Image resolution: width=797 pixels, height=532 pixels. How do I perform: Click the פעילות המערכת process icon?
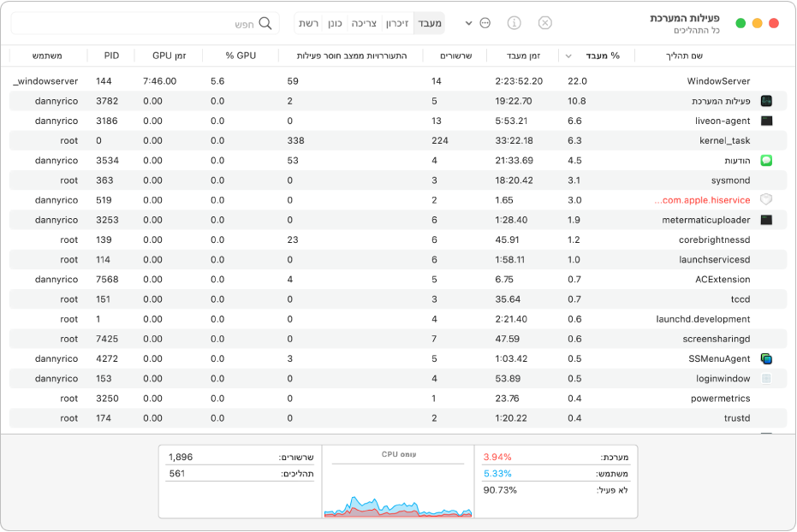point(766,101)
